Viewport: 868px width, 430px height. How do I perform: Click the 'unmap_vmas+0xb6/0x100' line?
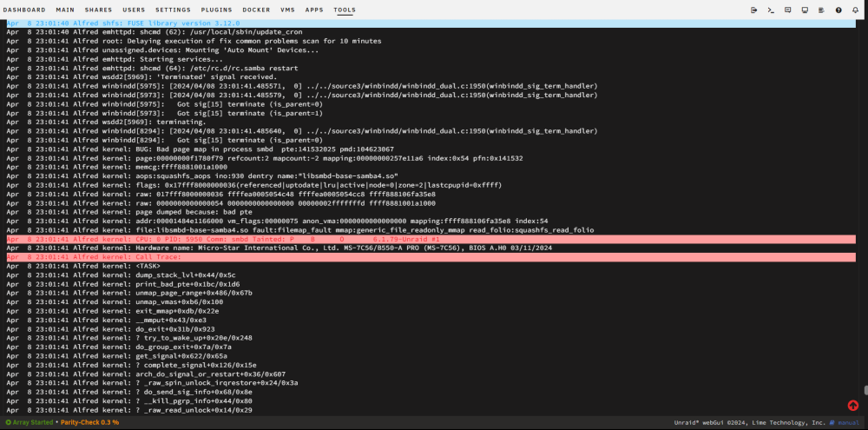pyautogui.click(x=115, y=302)
